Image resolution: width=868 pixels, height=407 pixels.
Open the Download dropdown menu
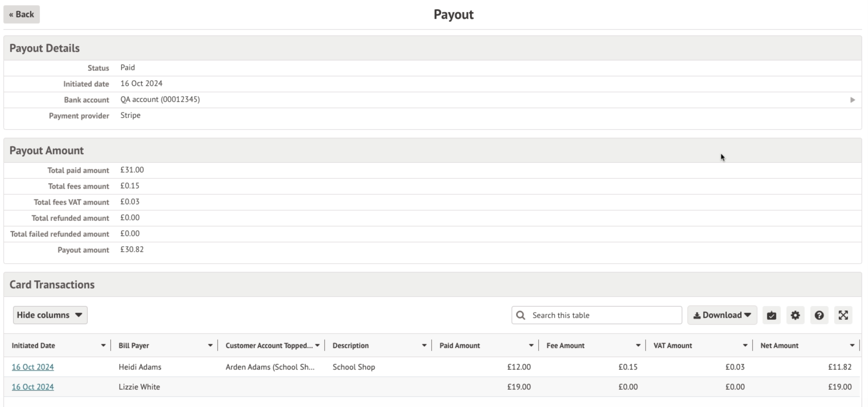tap(722, 315)
